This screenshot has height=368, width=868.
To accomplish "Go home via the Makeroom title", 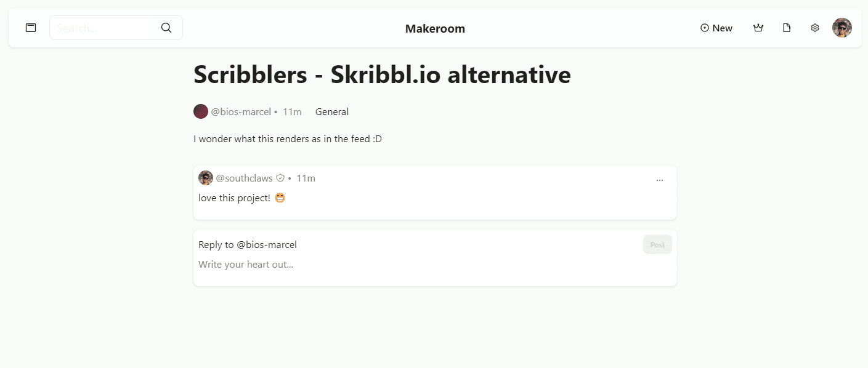I will 435,28.
